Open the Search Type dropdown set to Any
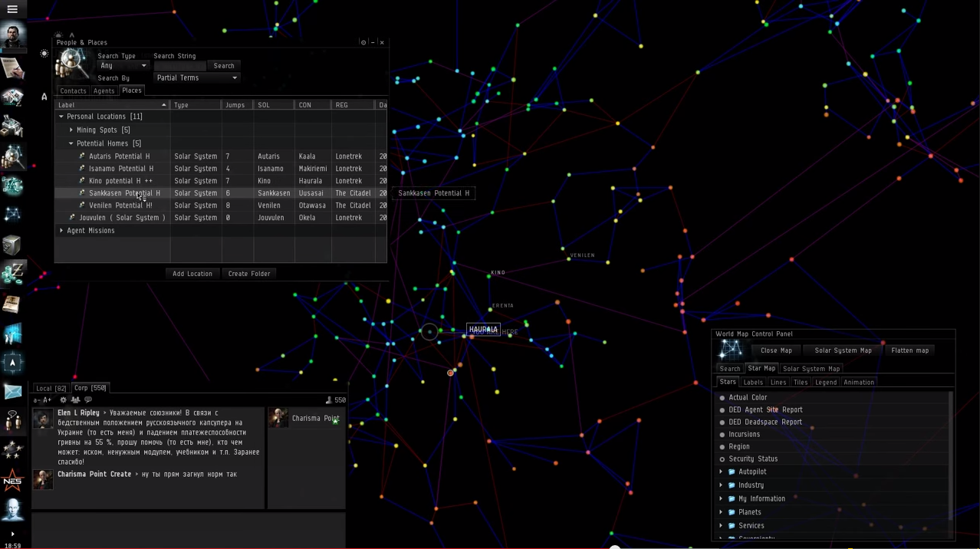 tap(123, 66)
